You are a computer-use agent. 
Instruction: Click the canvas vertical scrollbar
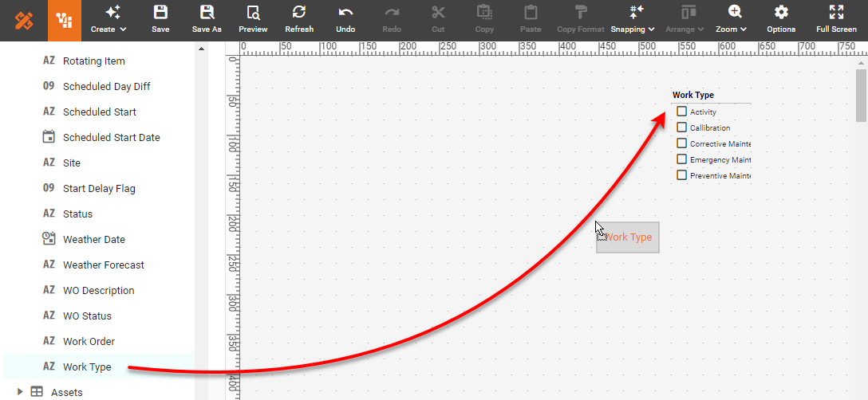pos(861,96)
